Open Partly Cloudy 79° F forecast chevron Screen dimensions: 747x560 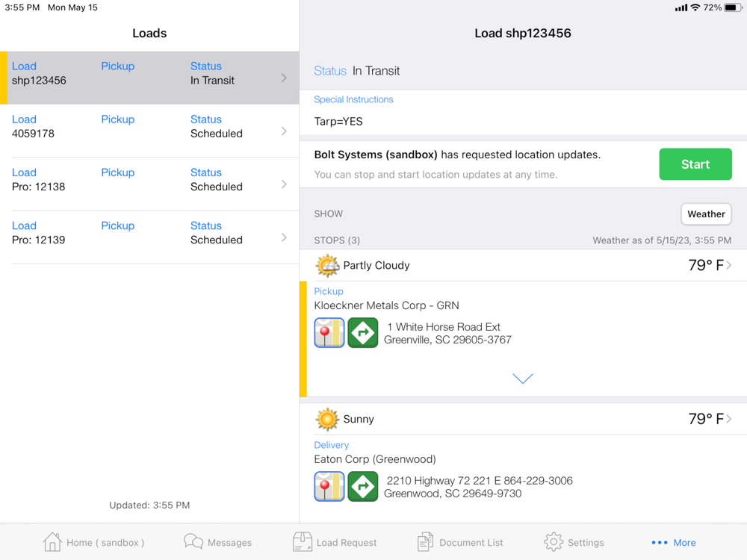729,265
